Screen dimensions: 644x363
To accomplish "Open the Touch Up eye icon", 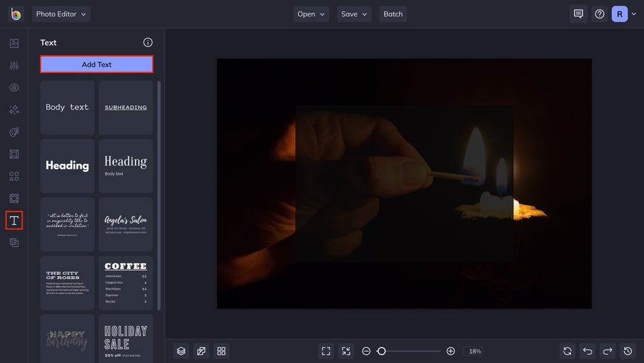I will coord(14,87).
